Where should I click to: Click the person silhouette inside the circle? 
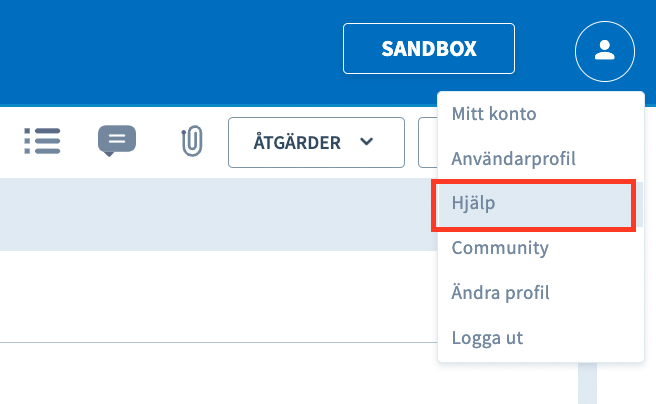pyautogui.click(x=605, y=50)
